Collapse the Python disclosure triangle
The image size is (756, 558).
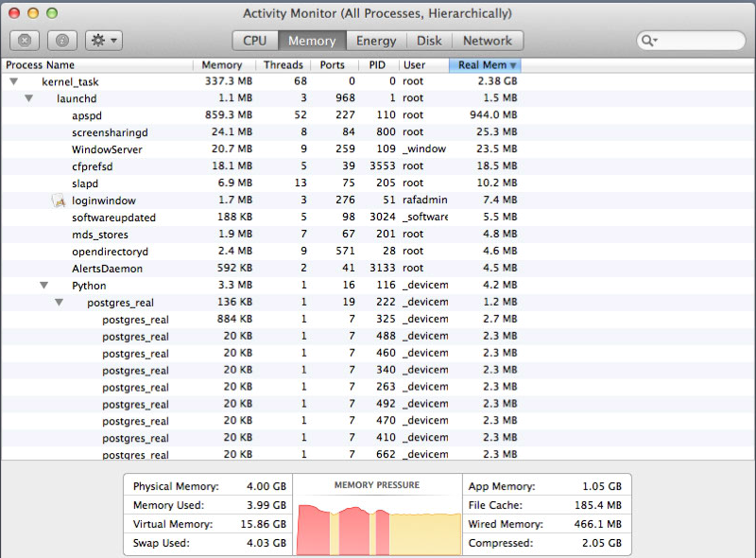tap(43, 286)
